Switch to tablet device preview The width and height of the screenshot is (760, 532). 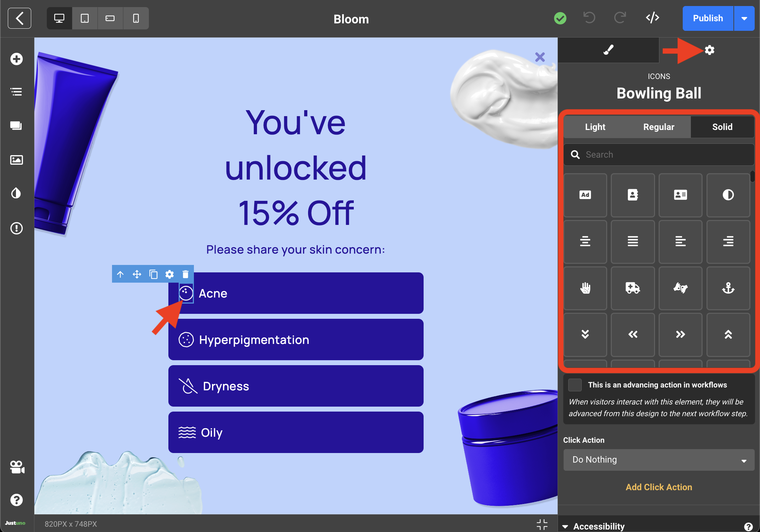[85, 18]
